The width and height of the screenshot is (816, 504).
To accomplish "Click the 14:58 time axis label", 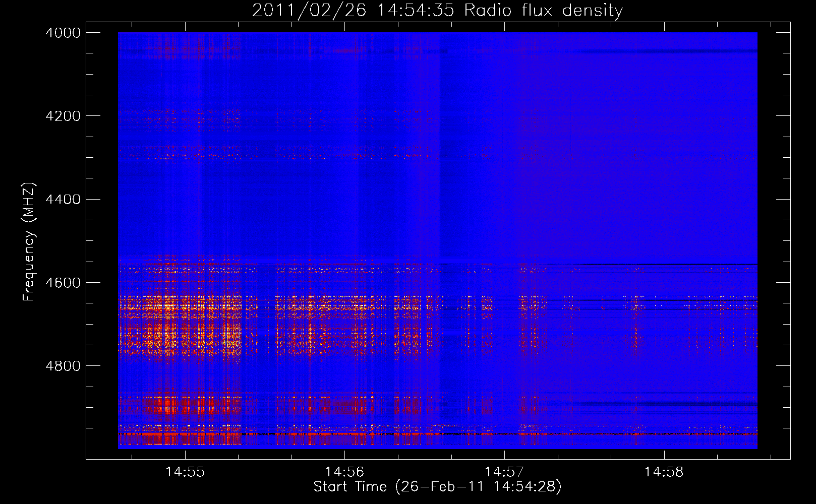I will tap(664, 472).
